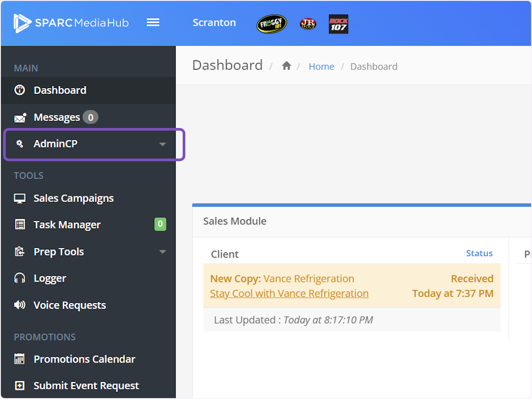Click Submit Event Request plus icon
This screenshot has height=399, width=532.
20,386
